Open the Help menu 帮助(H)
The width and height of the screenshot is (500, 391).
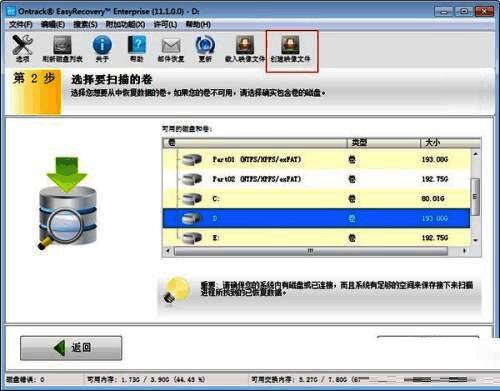click(198, 24)
